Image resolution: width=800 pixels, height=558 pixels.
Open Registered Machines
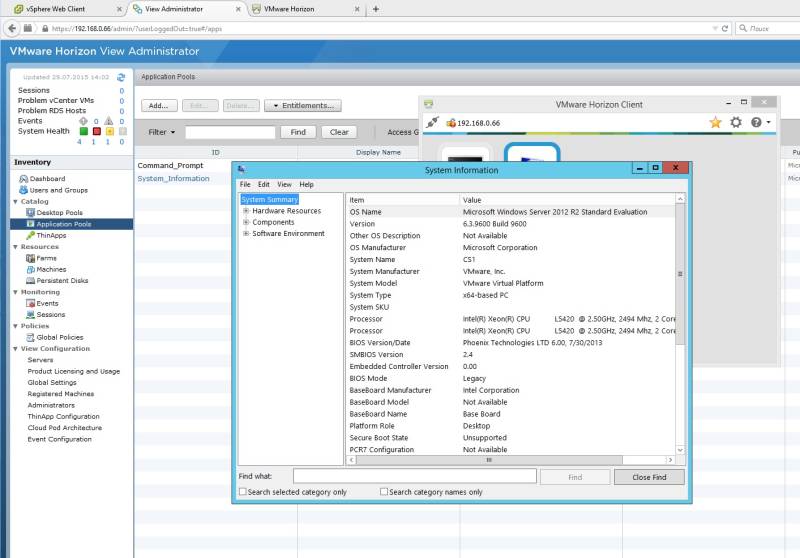(x=61, y=394)
